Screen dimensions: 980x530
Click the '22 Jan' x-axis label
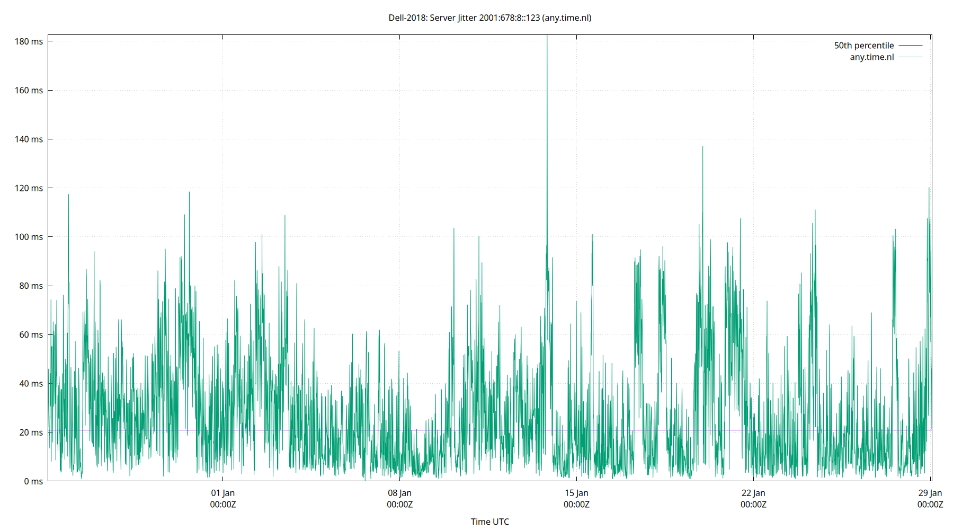tap(753, 492)
